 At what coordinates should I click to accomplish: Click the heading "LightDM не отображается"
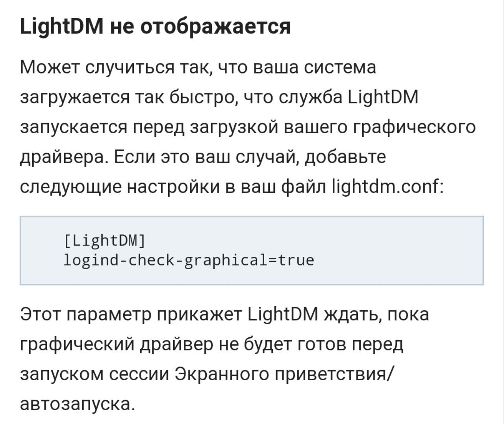click(x=155, y=26)
